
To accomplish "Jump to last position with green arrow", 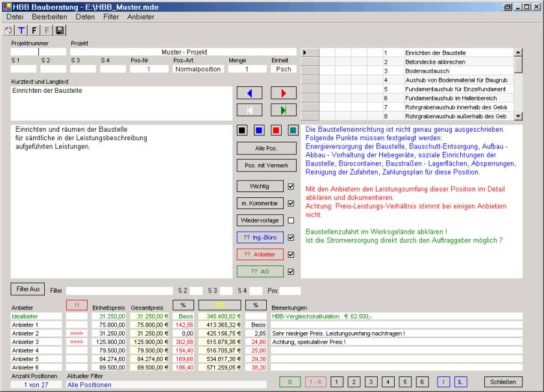I will (283, 110).
